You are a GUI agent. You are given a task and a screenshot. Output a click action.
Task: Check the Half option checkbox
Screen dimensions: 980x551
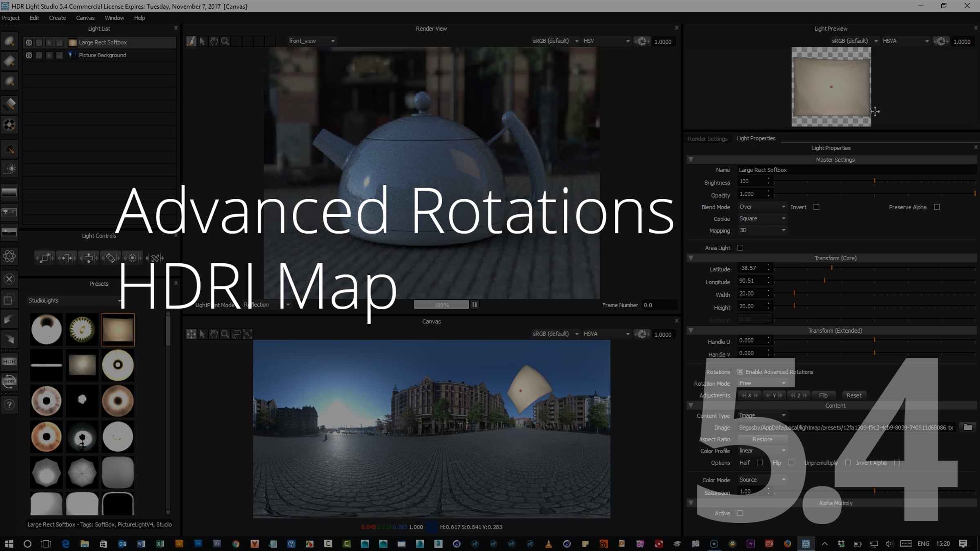click(759, 462)
